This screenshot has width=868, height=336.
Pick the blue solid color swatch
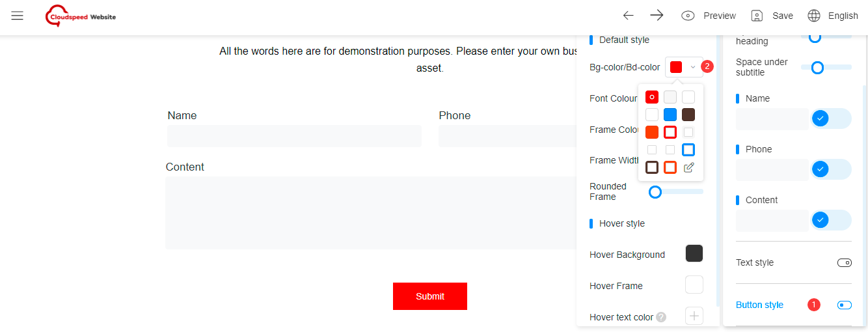pyautogui.click(x=670, y=115)
